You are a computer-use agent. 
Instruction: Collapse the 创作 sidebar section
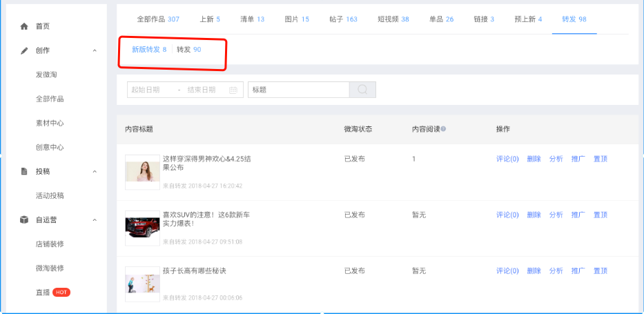coord(95,50)
